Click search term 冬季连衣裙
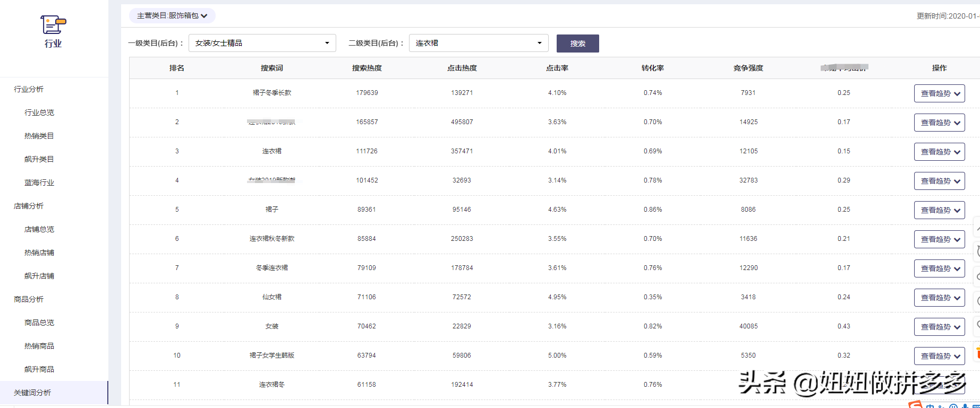The height and width of the screenshot is (408, 980). (272, 268)
